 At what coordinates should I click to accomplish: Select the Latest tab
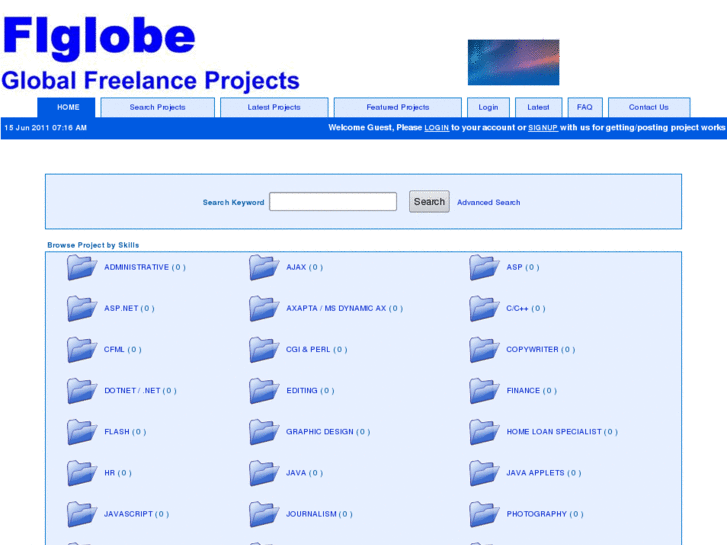(538, 107)
